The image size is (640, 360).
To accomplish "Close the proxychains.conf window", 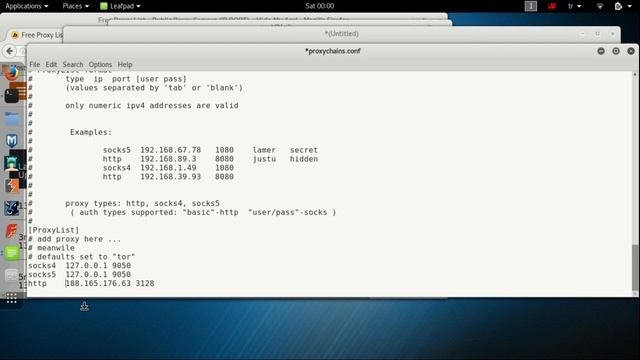I will (x=631, y=51).
